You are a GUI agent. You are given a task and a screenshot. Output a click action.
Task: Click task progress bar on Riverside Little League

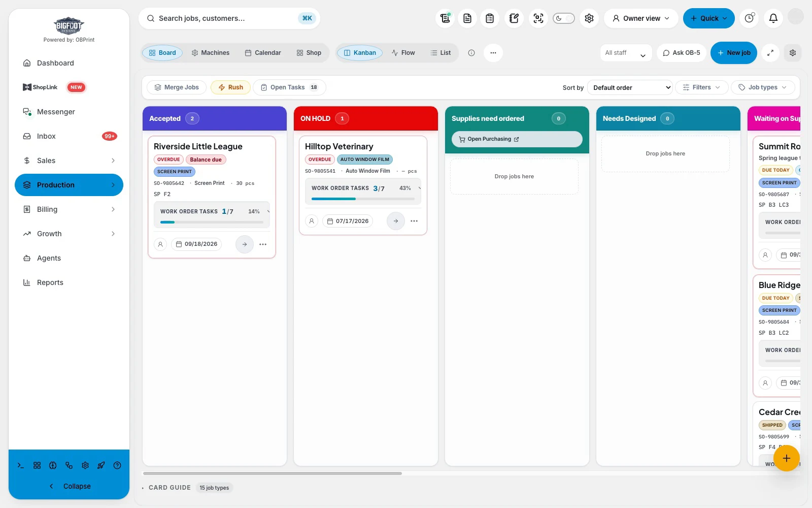point(212,222)
